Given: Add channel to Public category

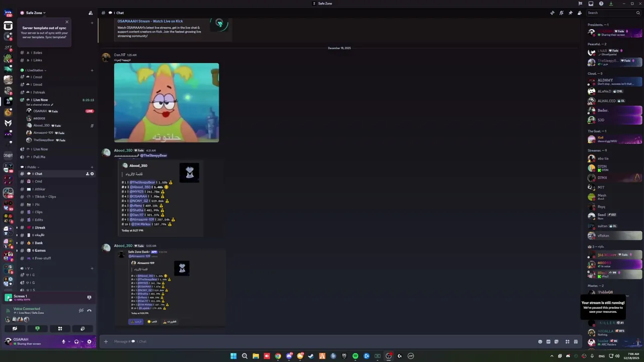Looking at the screenshot, I should (92, 167).
